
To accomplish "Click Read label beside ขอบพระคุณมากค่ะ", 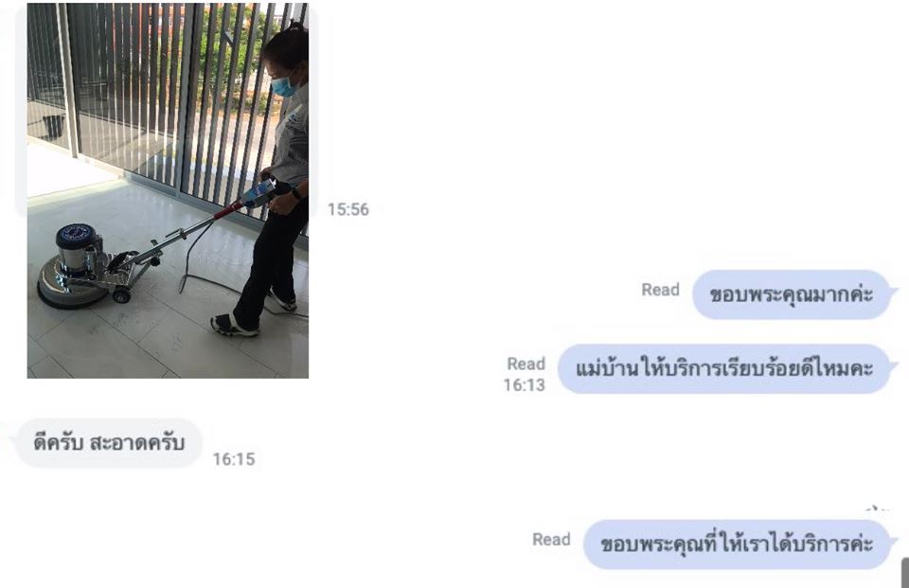I will pos(660,290).
